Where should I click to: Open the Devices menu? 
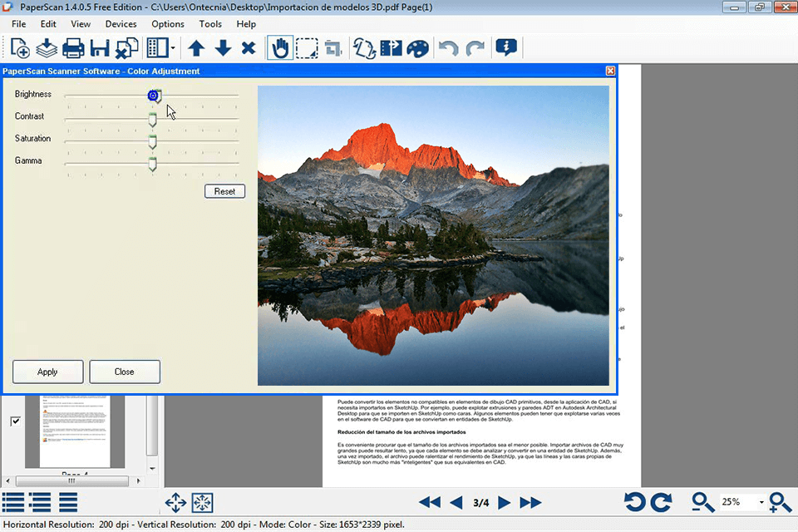point(121,23)
